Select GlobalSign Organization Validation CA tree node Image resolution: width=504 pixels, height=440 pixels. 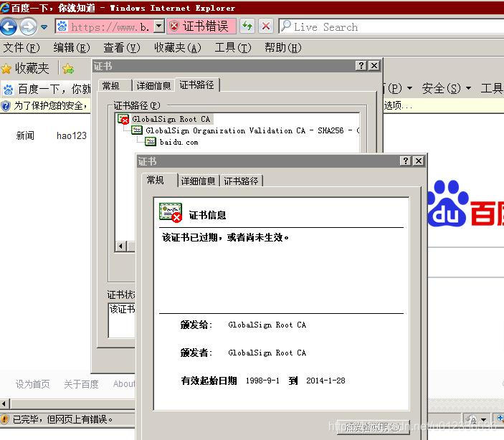click(252, 130)
